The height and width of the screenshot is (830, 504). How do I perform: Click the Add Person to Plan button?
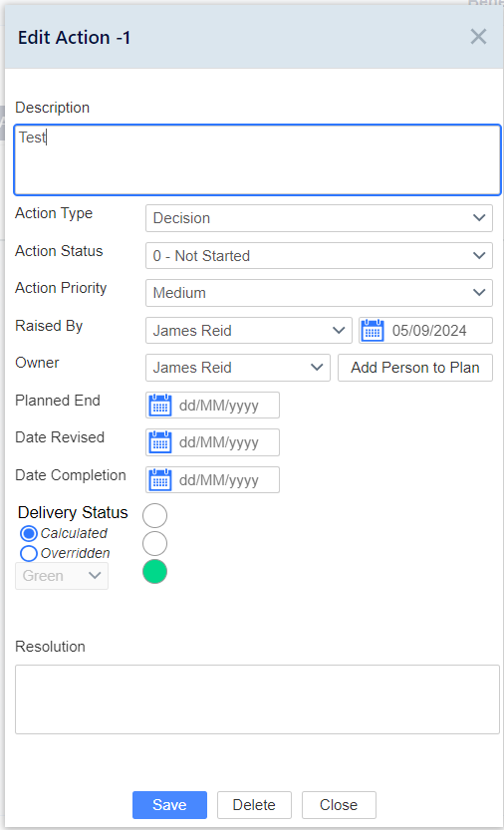point(415,368)
